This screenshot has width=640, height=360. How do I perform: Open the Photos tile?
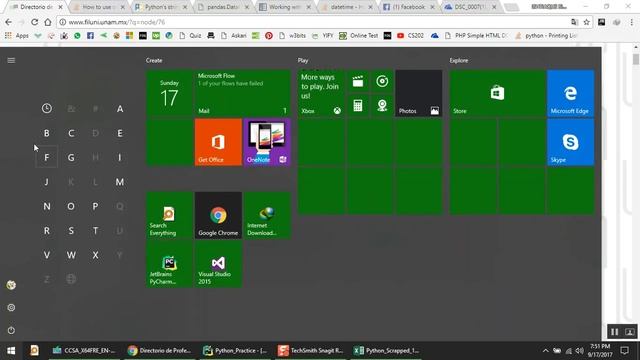(x=418, y=93)
